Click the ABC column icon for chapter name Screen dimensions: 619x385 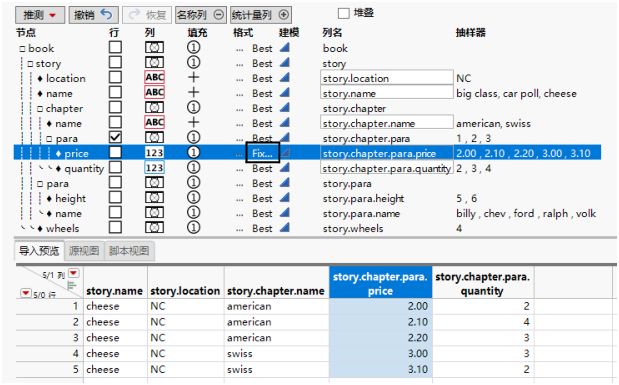(154, 122)
